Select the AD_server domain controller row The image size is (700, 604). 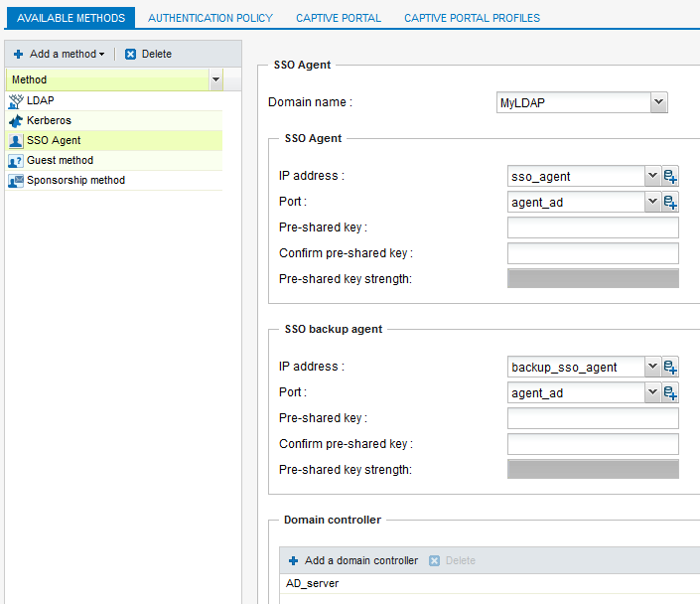490,583
